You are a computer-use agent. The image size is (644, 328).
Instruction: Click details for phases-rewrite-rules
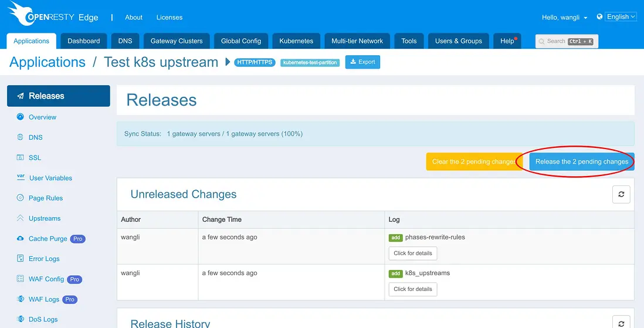413,253
